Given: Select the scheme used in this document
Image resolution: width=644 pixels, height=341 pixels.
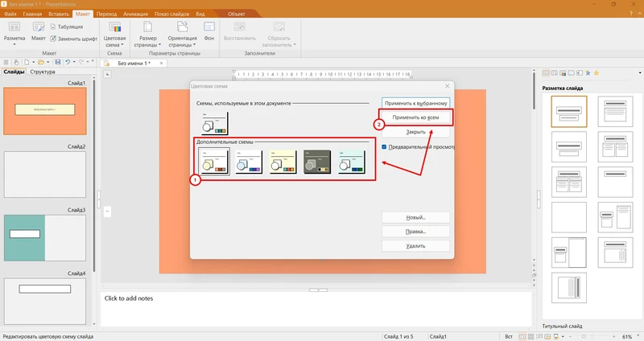Looking at the screenshot, I should click(x=214, y=123).
